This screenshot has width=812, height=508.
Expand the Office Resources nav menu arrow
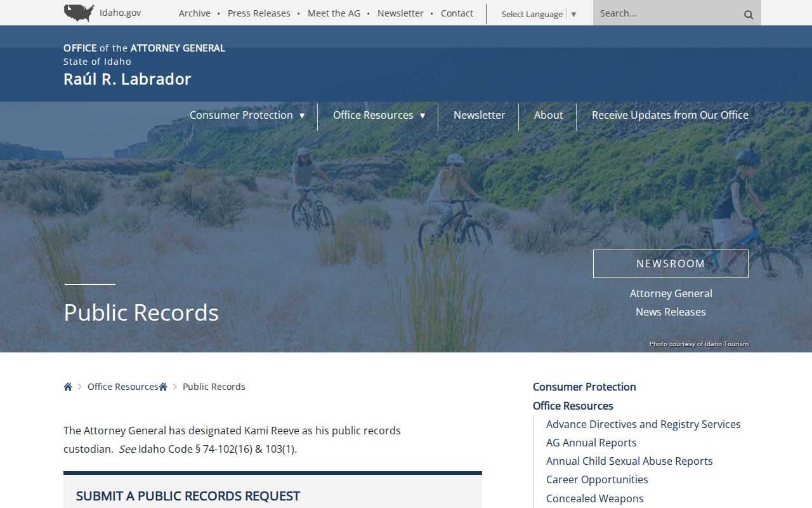click(x=422, y=116)
